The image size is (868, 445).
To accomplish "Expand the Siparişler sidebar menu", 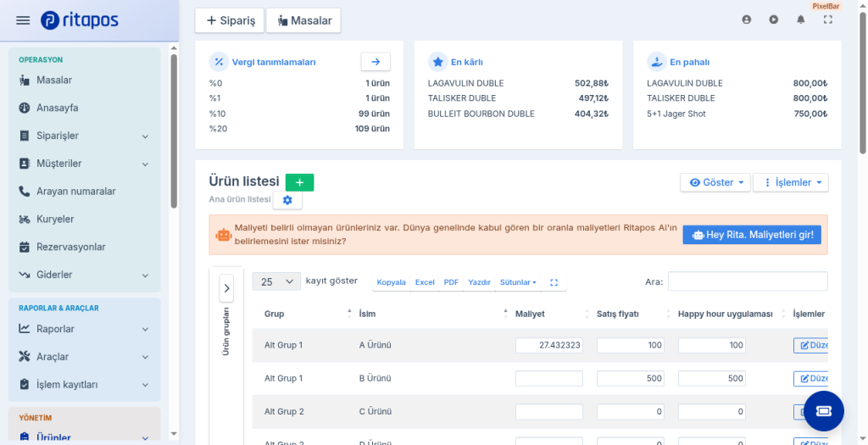I will click(84, 136).
